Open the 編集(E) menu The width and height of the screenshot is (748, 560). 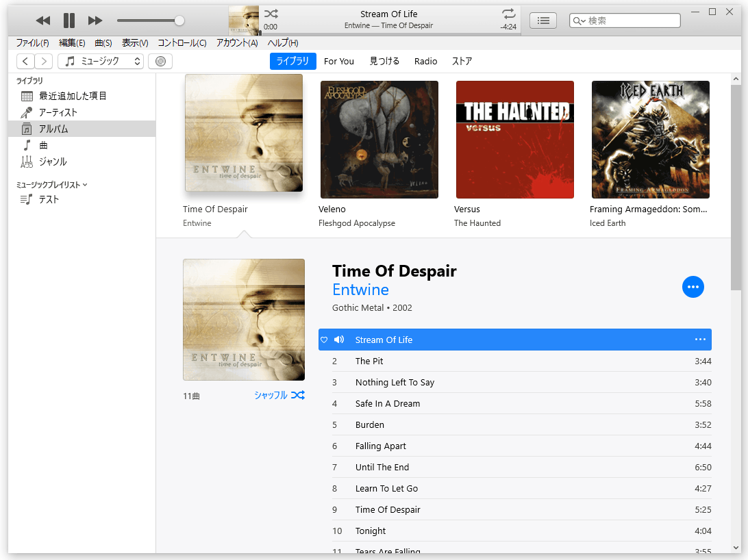(x=72, y=43)
